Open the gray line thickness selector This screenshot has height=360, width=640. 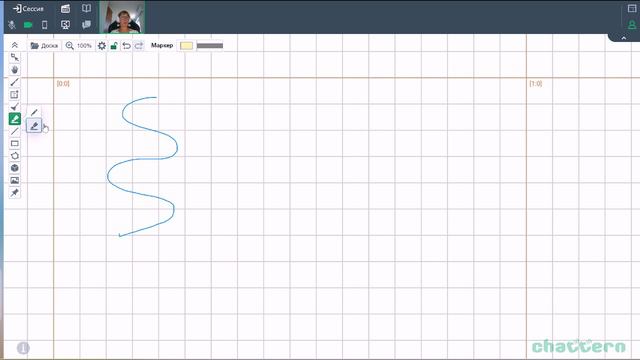(210, 46)
